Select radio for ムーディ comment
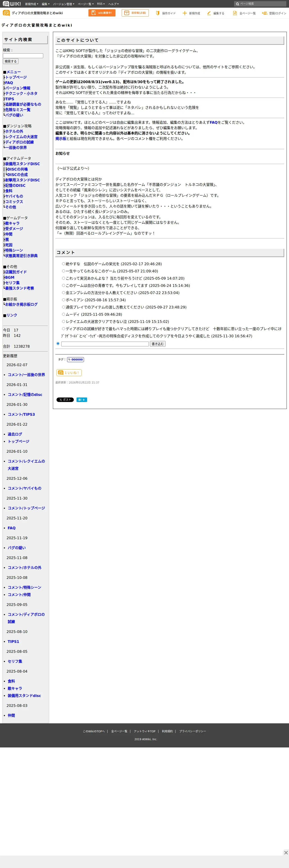Viewport: 289px width, 868px height. pyautogui.click(x=63, y=314)
